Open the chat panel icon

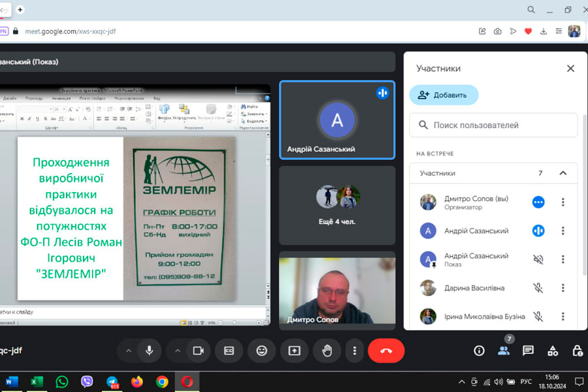(528, 351)
